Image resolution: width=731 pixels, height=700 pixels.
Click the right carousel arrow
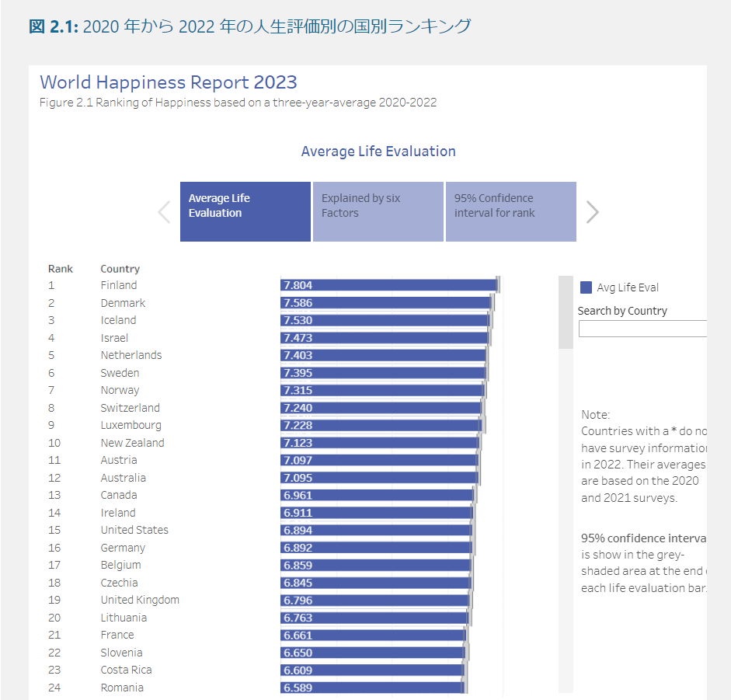tap(593, 212)
